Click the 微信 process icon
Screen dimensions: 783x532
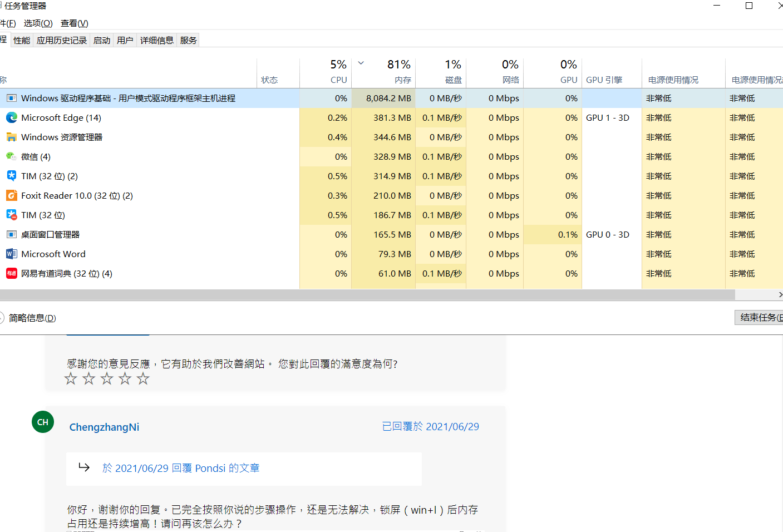pyautogui.click(x=11, y=157)
